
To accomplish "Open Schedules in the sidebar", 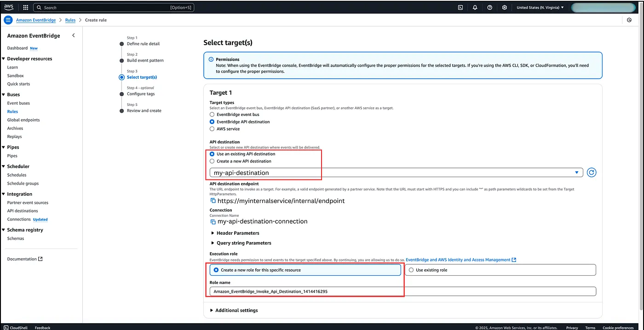I will [x=17, y=175].
